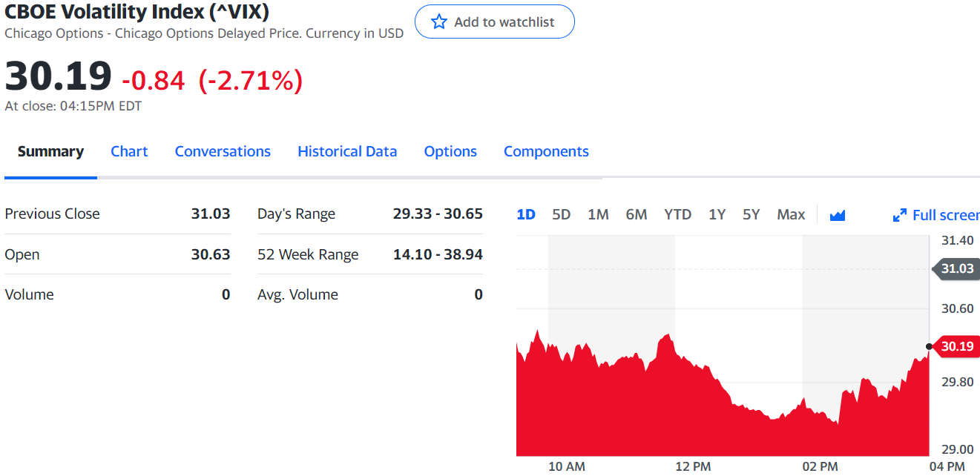Click the CBOE Volatility Index (^VIX) heading
This screenshot has height=476, width=980.
pos(137,11)
